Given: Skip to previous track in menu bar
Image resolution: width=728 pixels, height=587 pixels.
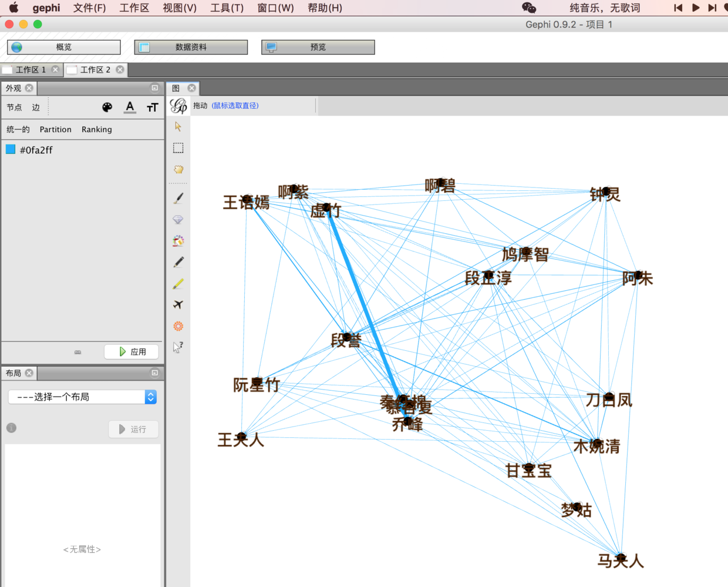Looking at the screenshot, I should [x=678, y=8].
